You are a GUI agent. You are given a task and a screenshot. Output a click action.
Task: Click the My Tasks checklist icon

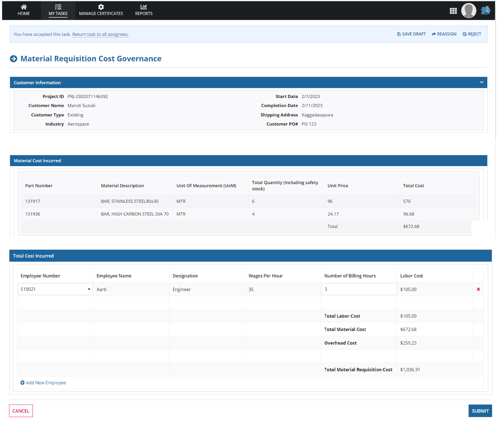[58, 7]
